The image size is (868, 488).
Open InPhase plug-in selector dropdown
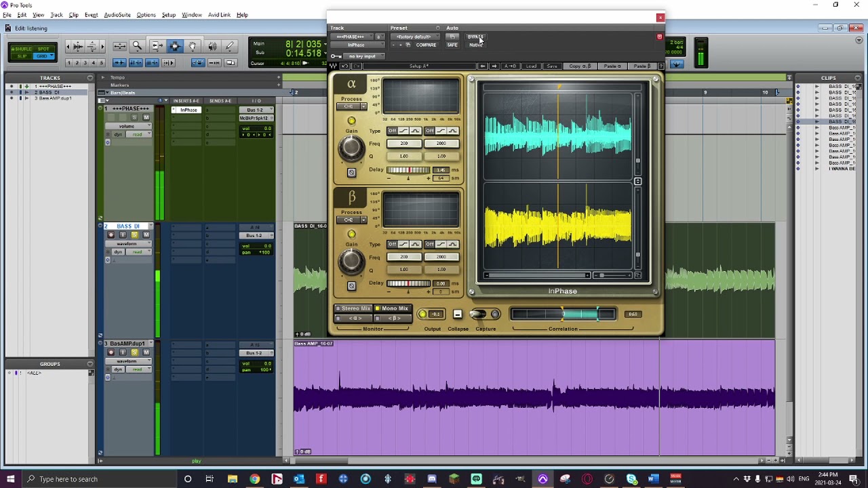[356, 45]
